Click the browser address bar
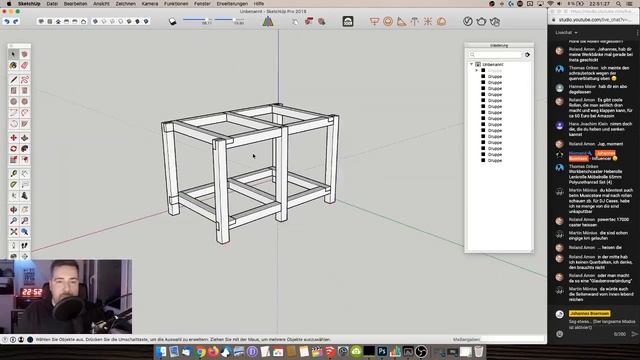Image resolution: width=640 pixels, height=360 pixels. [596, 20]
